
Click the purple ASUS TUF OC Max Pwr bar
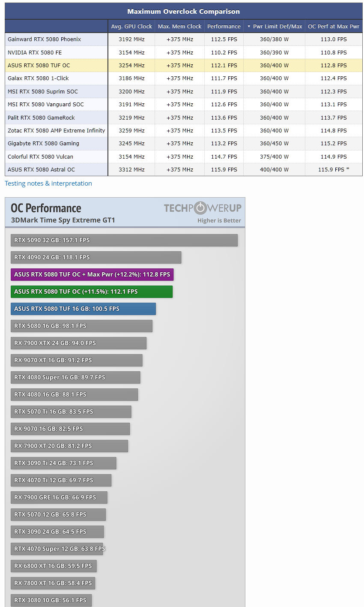click(92, 274)
